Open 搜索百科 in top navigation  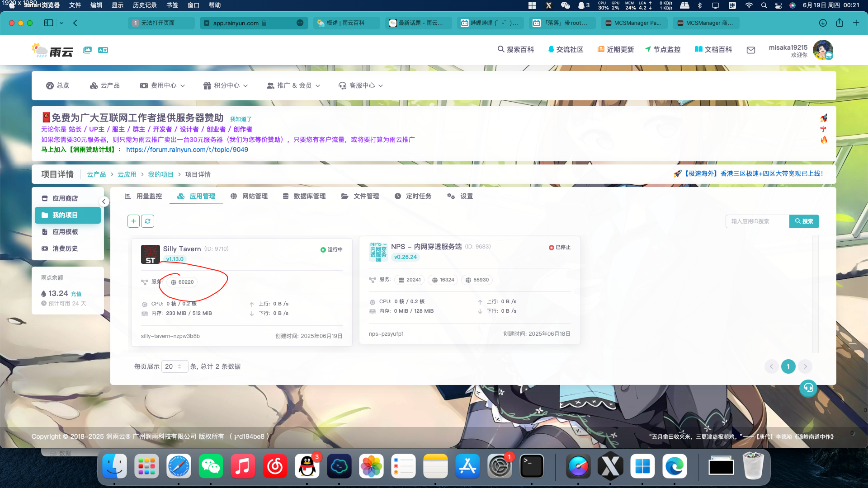pos(516,49)
